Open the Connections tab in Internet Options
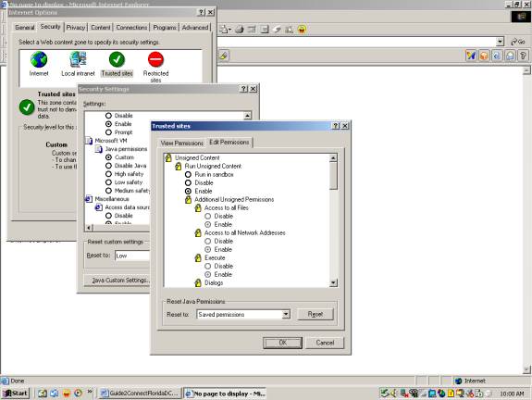This screenshot has height=400, width=532. (131, 28)
